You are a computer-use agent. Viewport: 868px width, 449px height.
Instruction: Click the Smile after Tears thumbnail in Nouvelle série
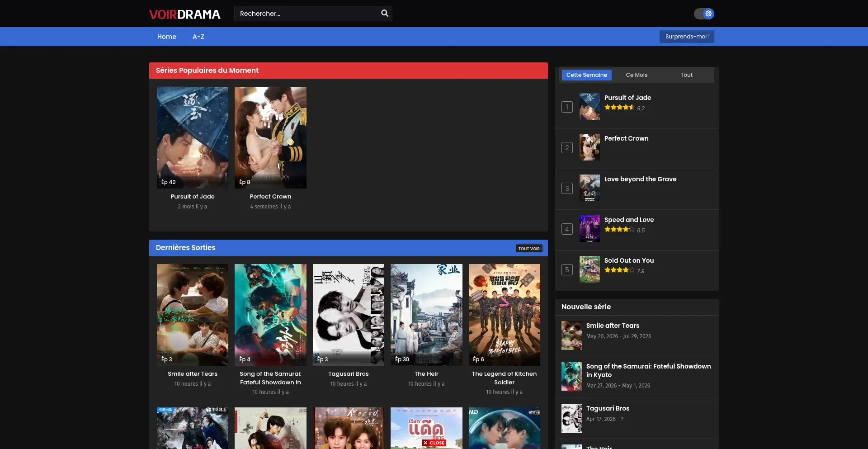click(x=571, y=336)
